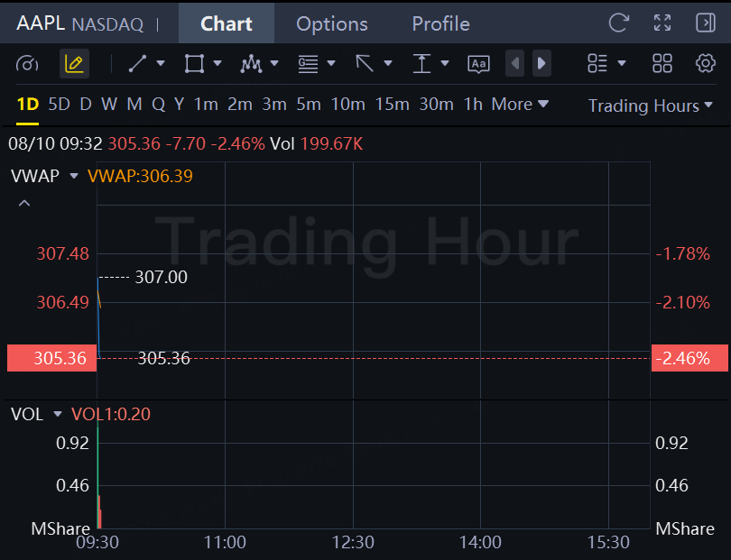Click the text annotation Aa icon
The height and width of the screenshot is (560, 731).
[478, 64]
